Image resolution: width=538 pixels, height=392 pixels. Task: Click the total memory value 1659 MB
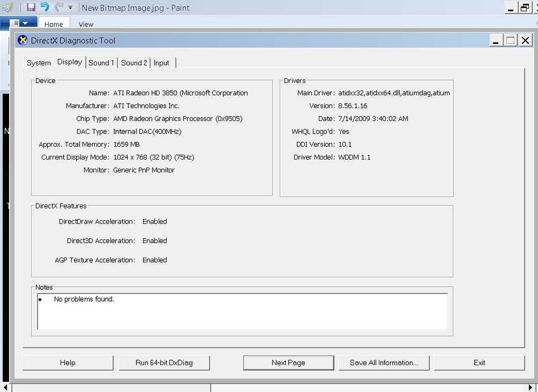point(126,144)
